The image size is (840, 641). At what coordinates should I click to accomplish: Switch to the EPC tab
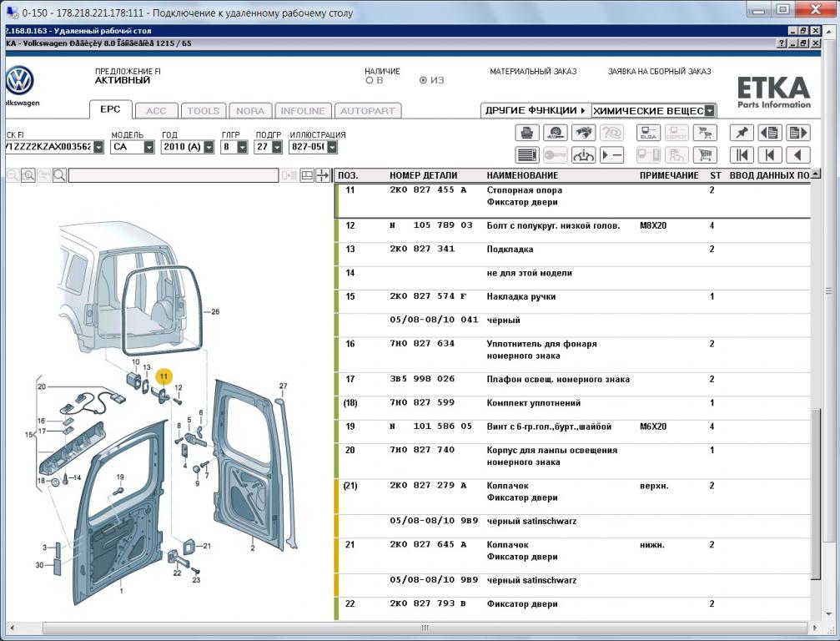coord(110,109)
